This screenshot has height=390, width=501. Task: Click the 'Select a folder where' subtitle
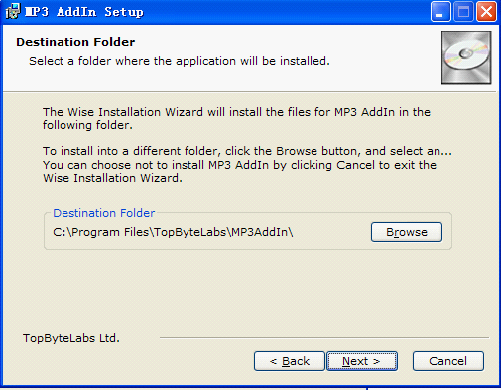(x=179, y=61)
